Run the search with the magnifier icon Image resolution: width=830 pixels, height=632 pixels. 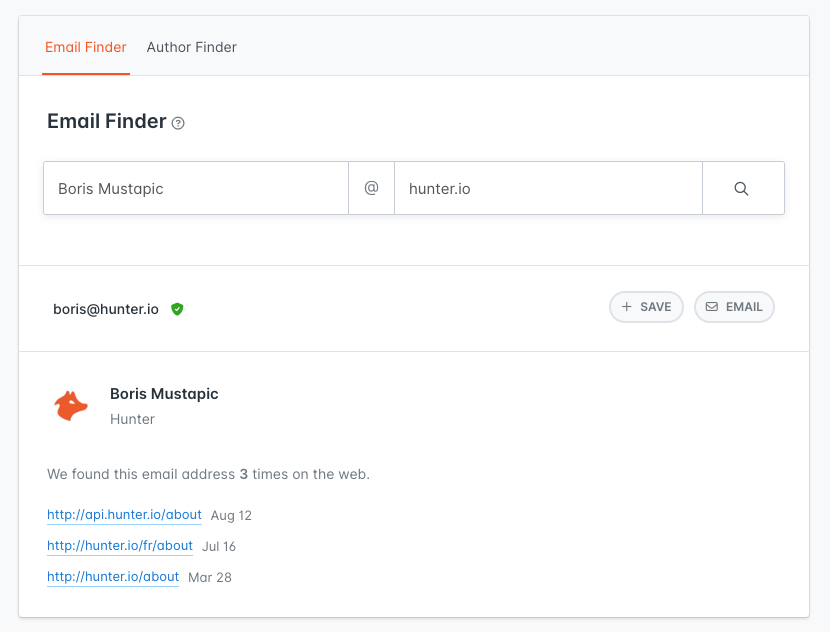(x=743, y=188)
